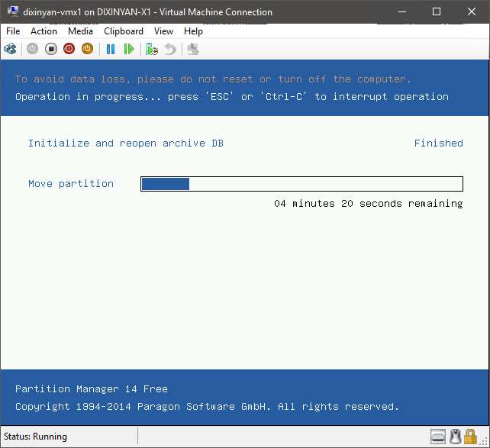
Task: Click the window resize grip in status bar
Action: 485,440
